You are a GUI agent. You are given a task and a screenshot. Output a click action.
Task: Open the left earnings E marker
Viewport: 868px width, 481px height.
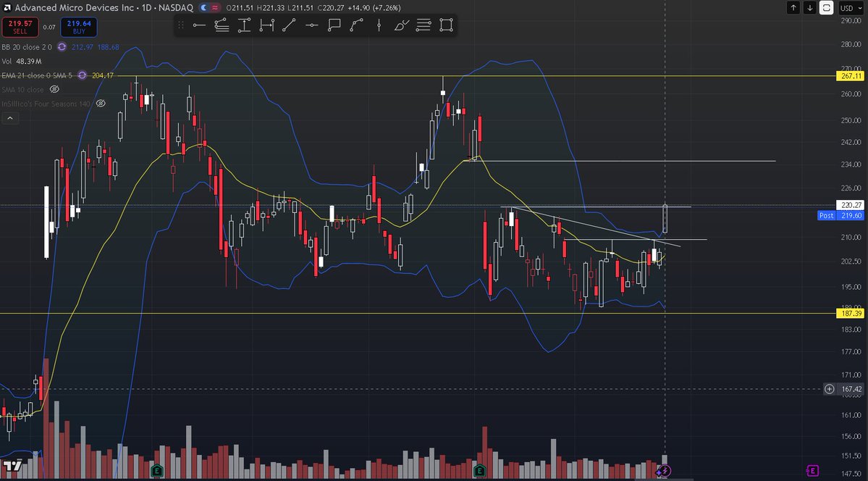pos(156,471)
